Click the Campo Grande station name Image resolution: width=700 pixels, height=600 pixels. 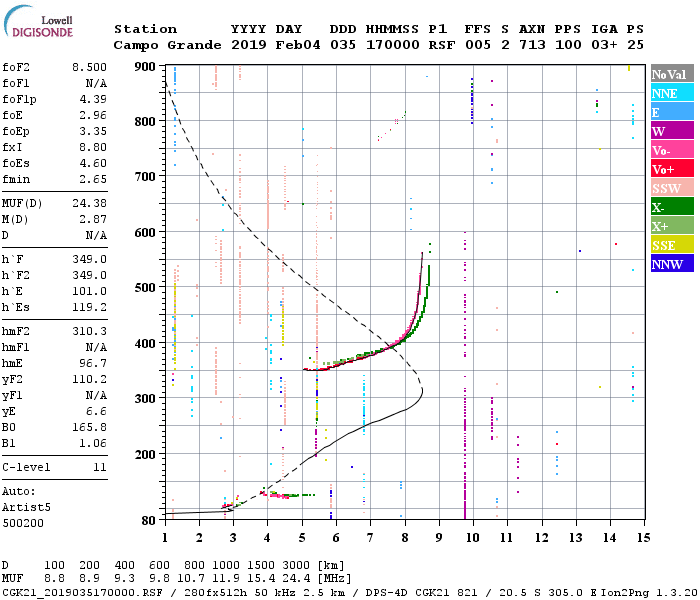pyautogui.click(x=167, y=45)
